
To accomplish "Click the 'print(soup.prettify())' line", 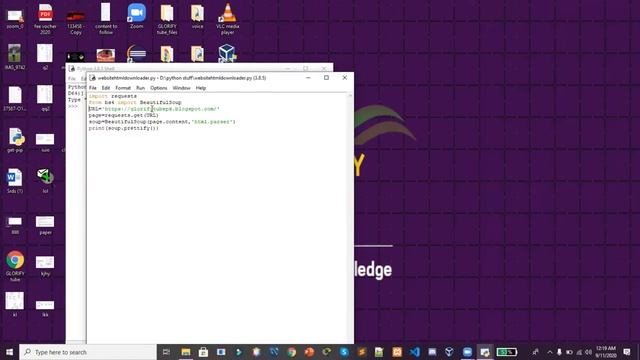I will (124, 128).
